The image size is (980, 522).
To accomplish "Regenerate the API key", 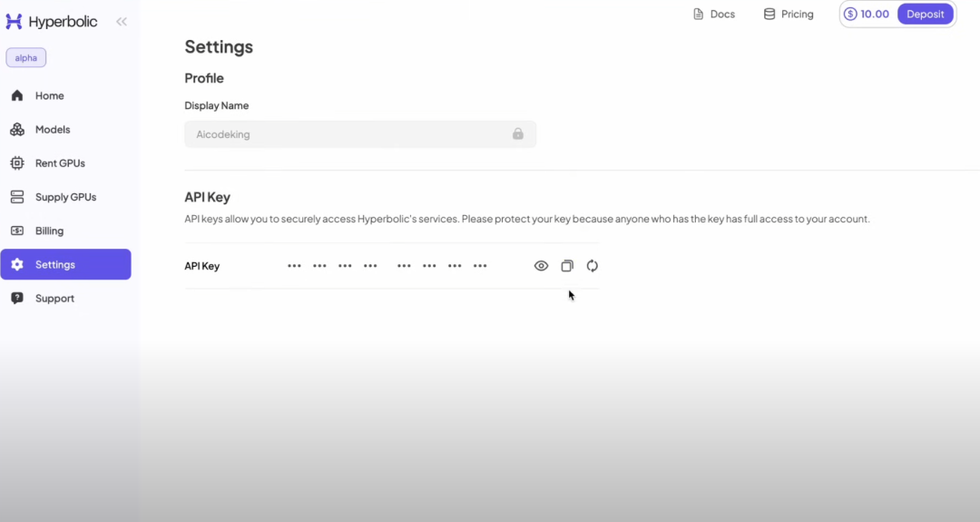I will pos(593,266).
